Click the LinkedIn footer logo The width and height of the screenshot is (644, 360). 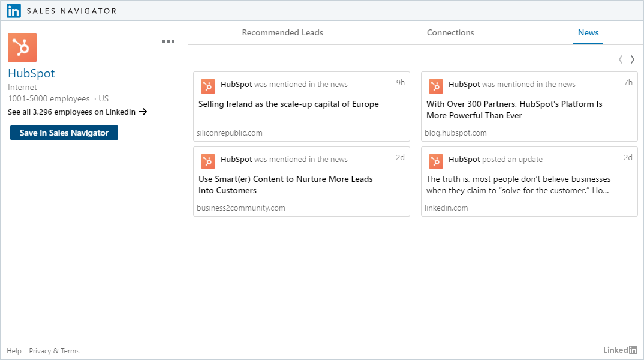[x=620, y=350]
